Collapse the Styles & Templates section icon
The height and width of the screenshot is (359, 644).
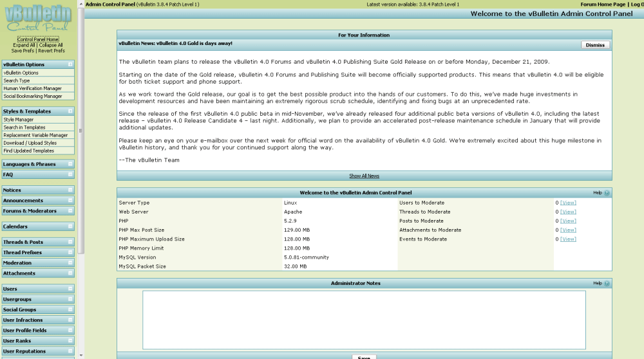70,111
